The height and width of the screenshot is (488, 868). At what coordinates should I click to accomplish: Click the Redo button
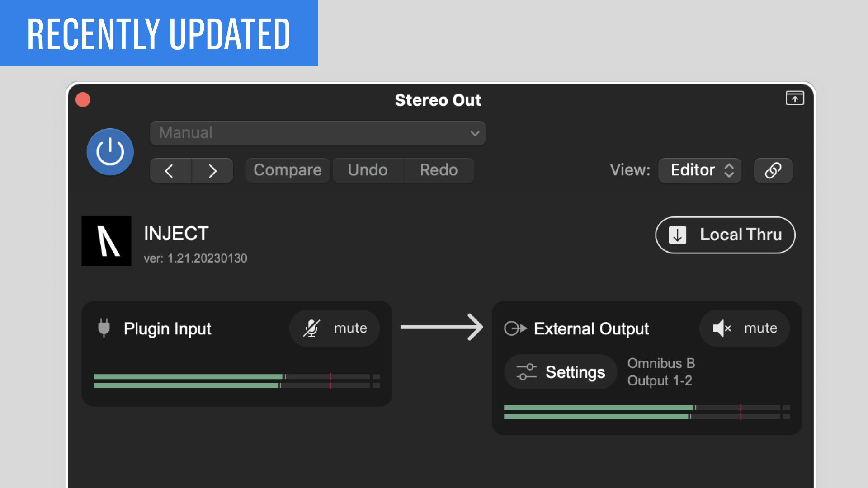(x=439, y=170)
